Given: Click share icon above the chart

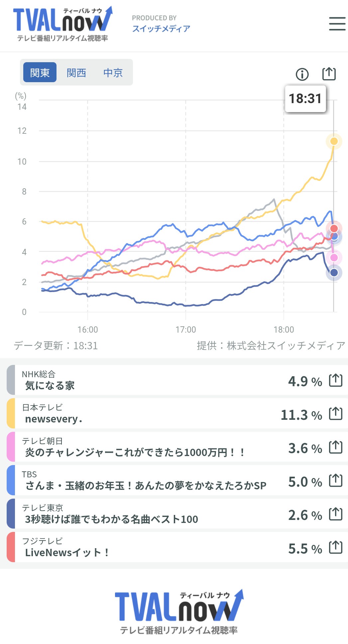Looking at the screenshot, I should 329,74.
